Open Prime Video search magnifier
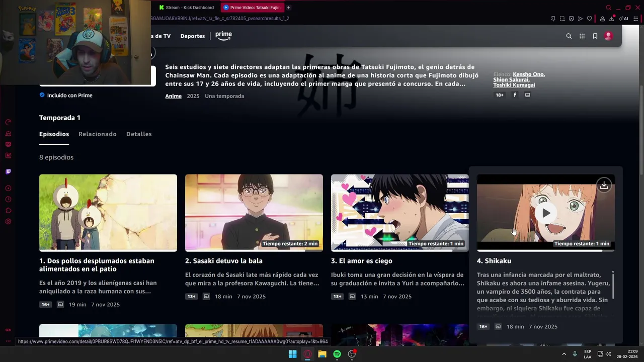 [569, 36]
